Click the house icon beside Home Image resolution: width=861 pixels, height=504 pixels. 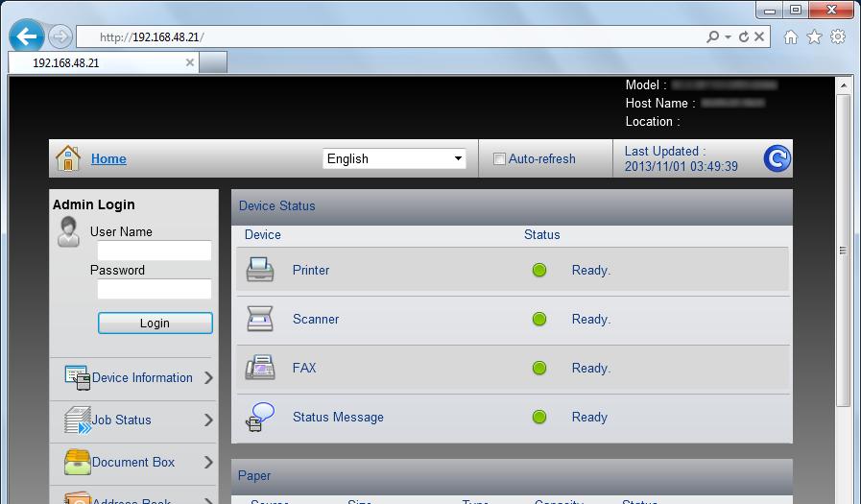(68, 158)
